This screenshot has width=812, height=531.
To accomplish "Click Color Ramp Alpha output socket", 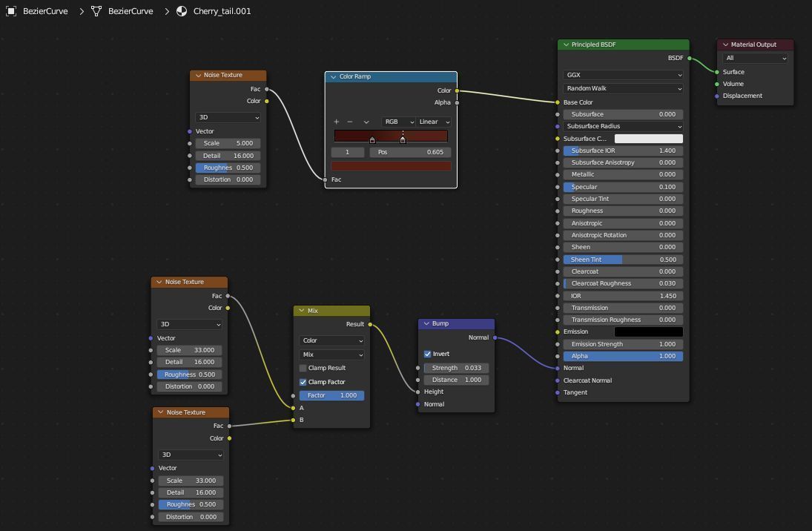I will click(x=457, y=102).
